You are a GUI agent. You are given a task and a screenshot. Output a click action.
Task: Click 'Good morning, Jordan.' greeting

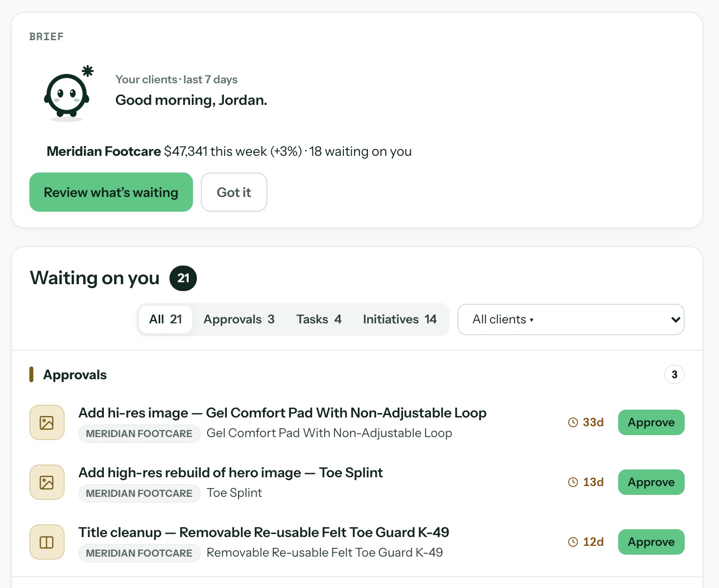click(x=192, y=100)
